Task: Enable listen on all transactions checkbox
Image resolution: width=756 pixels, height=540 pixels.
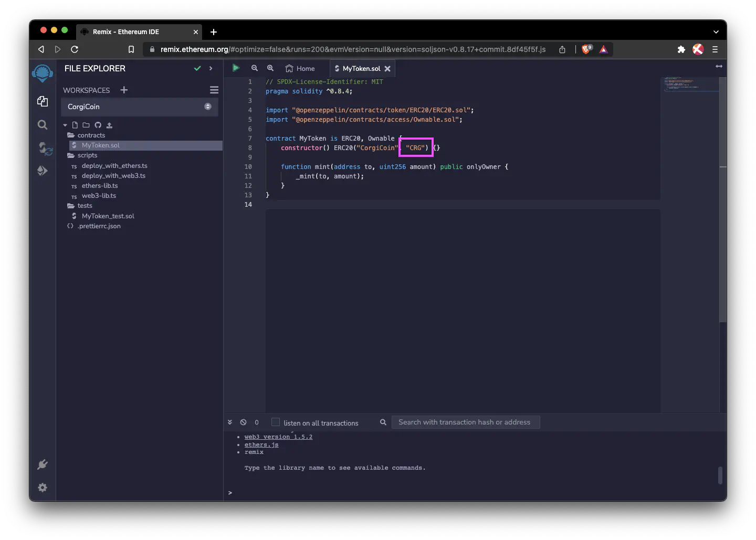Action: pyautogui.click(x=275, y=422)
